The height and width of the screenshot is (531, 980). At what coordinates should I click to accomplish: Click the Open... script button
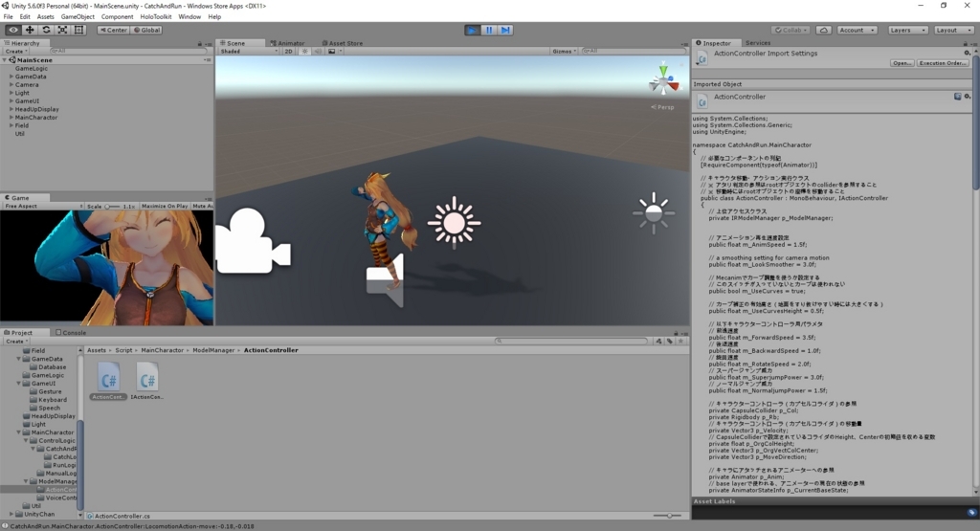coord(902,63)
